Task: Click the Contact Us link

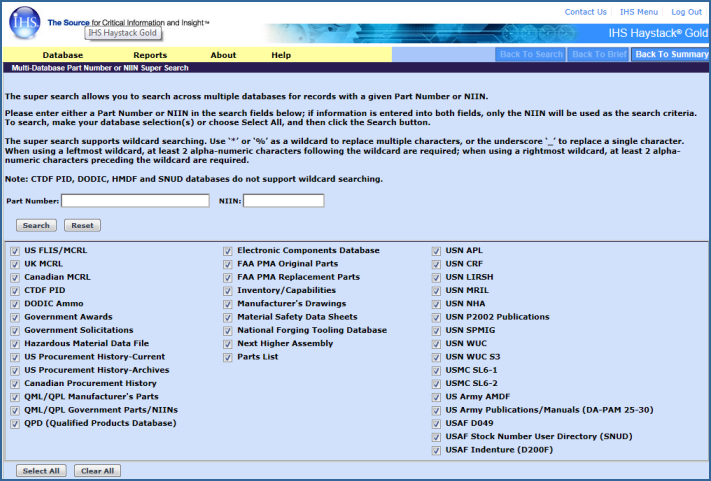Action: tap(585, 12)
